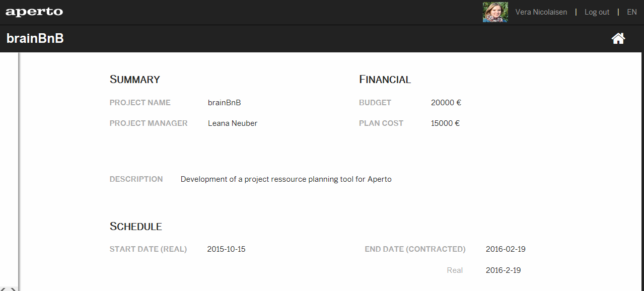Image resolution: width=644 pixels, height=291 pixels.
Task: Click project manager Leana Neuber
Action: tap(232, 123)
